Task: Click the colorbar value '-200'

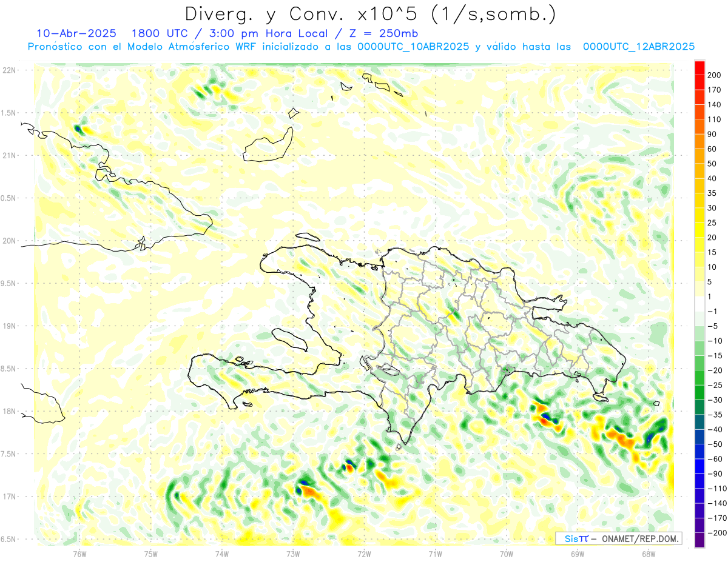Action: click(717, 533)
